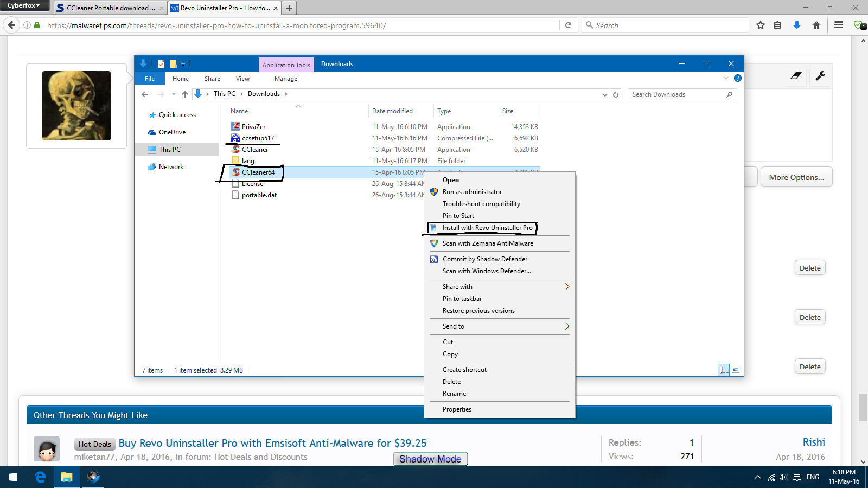The image size is (868, 488).
Task: Open File Explorer from the taskbar
Action: (x=66, y=477)
